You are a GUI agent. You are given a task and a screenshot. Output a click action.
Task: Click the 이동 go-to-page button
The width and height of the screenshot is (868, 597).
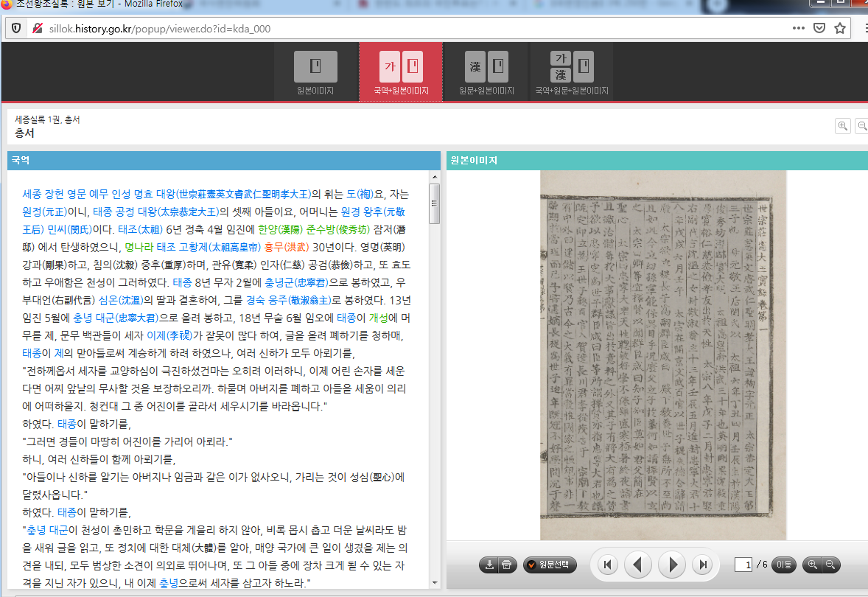784,565
